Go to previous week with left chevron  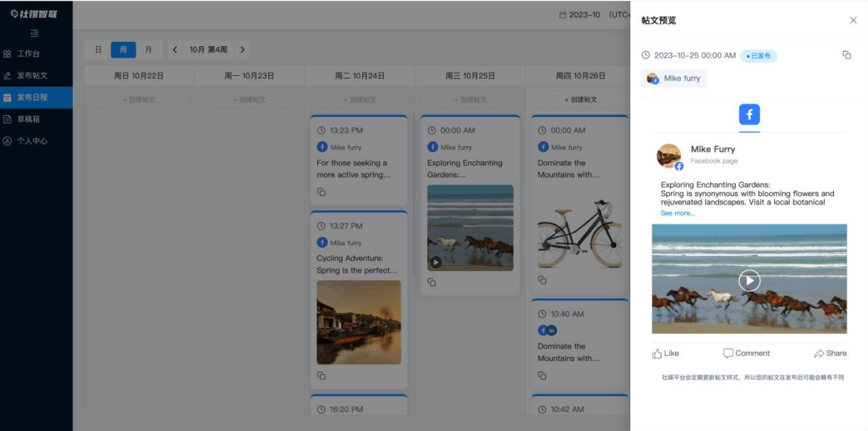tap(175, 50)
